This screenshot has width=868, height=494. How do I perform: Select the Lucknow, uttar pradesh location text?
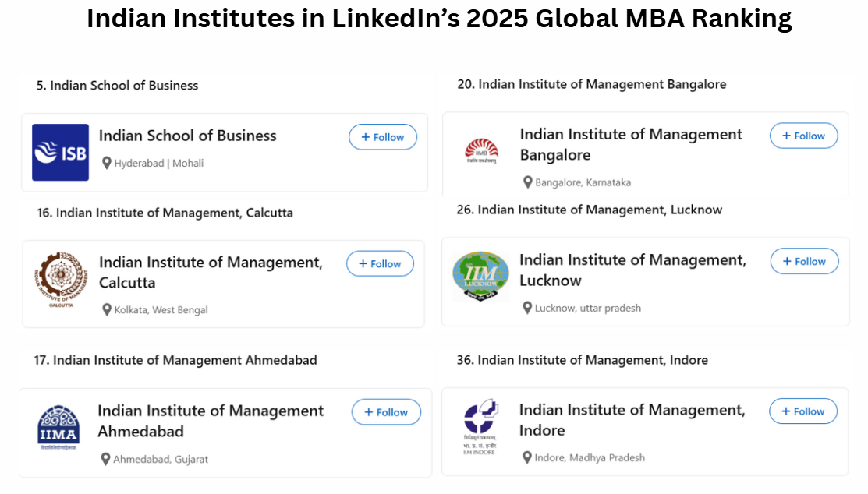(588, 308)
